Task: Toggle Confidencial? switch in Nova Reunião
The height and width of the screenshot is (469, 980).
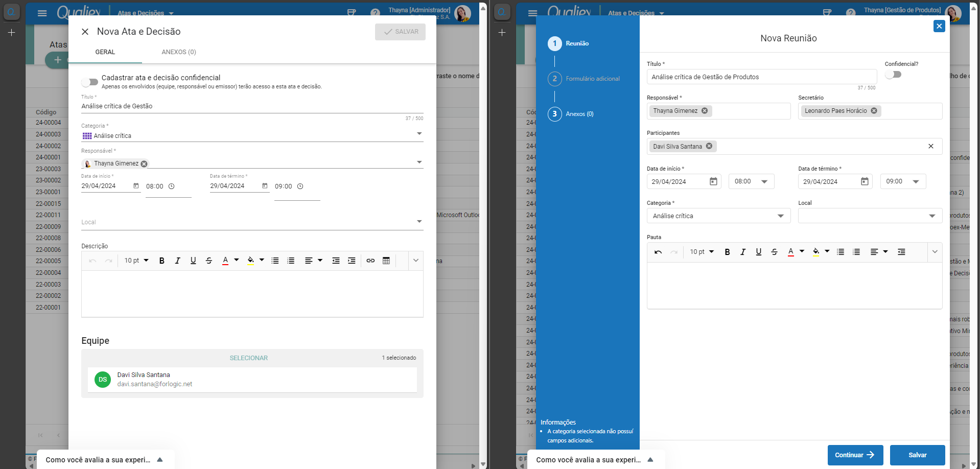Action: [x=893, y=75]
